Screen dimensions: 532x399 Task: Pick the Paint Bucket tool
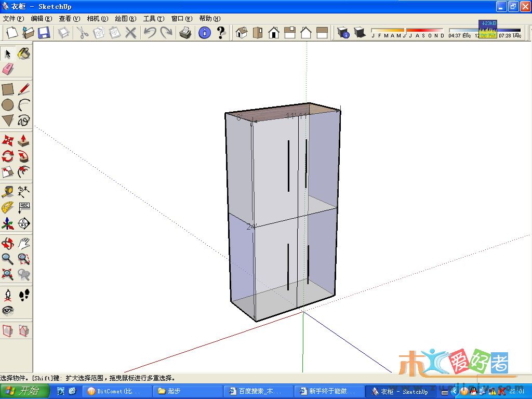(x=24, y=54)
